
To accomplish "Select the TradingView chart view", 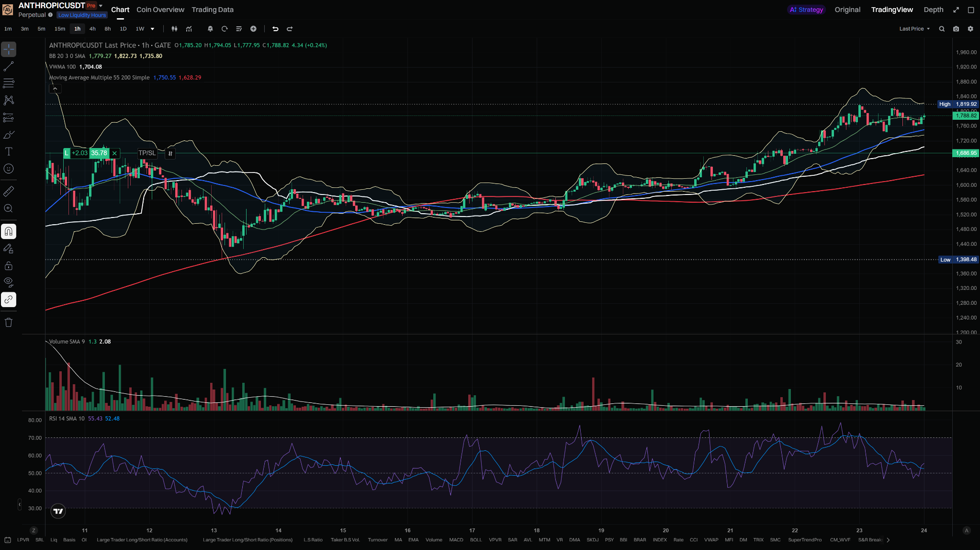I will [892, 10].
